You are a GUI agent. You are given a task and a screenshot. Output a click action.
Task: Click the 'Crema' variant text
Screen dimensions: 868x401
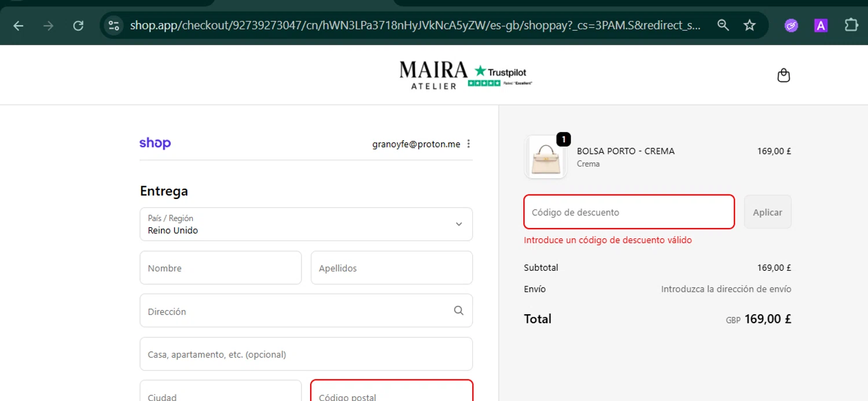pos(588,164)
